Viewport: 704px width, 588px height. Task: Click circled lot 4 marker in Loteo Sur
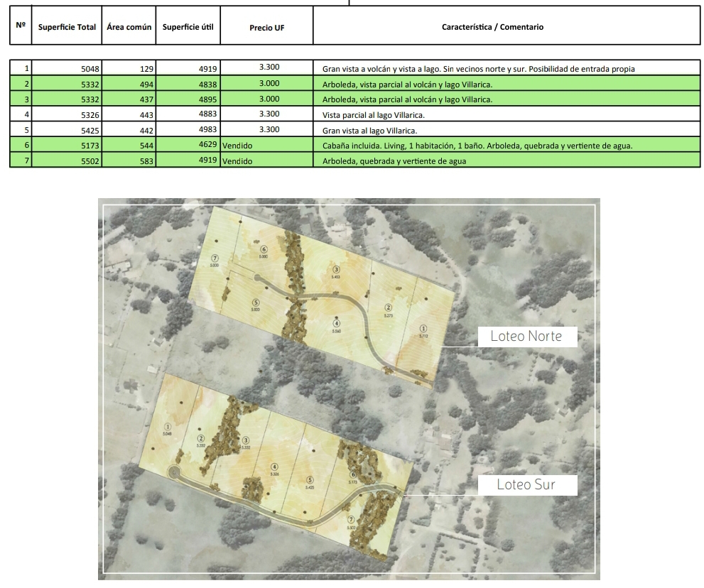274,466
